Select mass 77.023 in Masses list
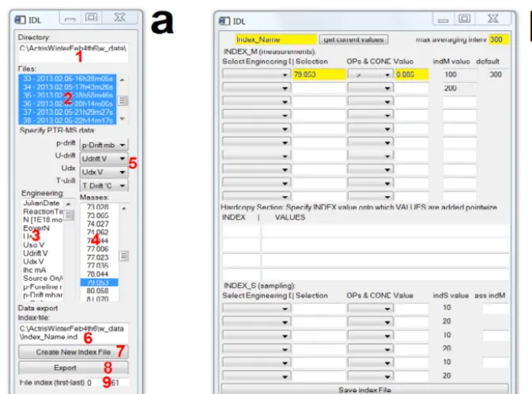This screenshot has height=394, width=532. tap(98, 257)
